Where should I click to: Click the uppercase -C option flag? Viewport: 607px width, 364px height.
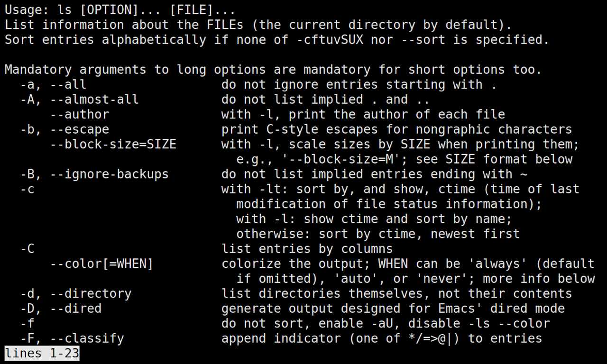(x=27, y=249)
